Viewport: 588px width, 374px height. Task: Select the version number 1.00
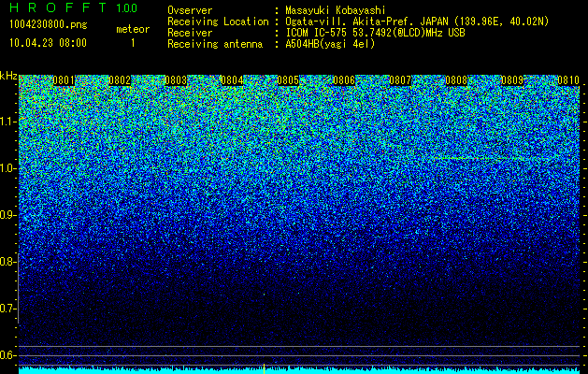pos(127,7)
